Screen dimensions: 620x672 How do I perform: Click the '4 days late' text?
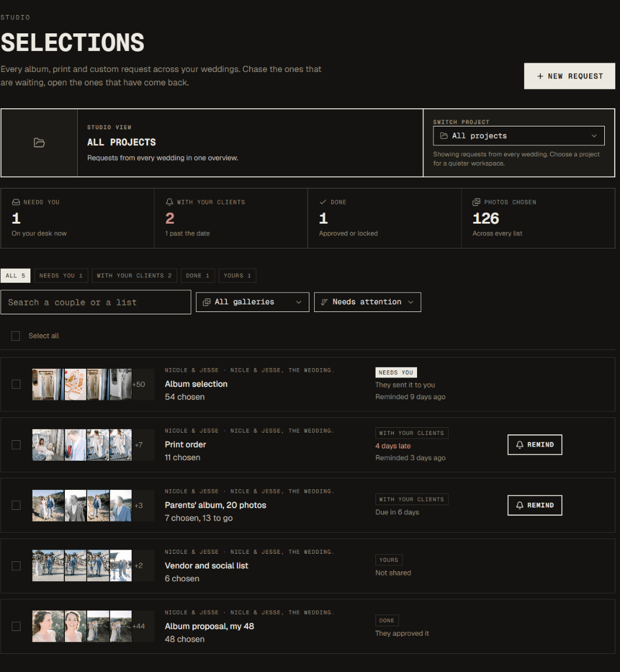393,446
